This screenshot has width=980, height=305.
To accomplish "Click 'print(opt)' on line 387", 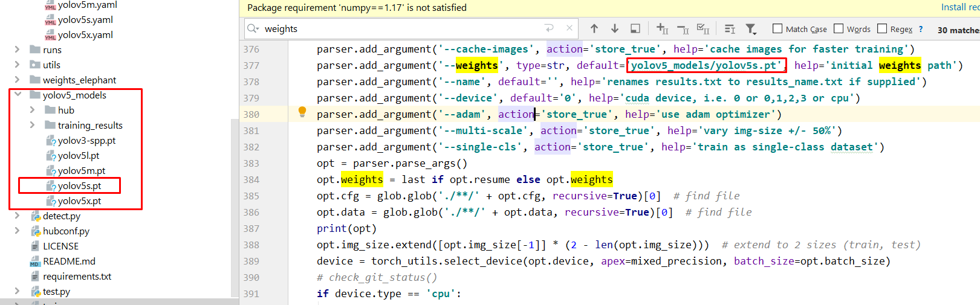I will point(346,228).
